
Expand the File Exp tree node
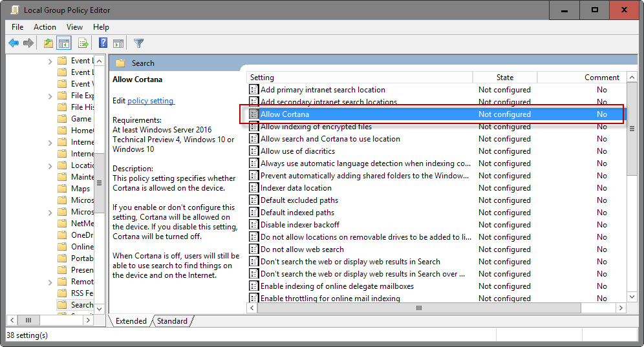click(x=50, y=96)
